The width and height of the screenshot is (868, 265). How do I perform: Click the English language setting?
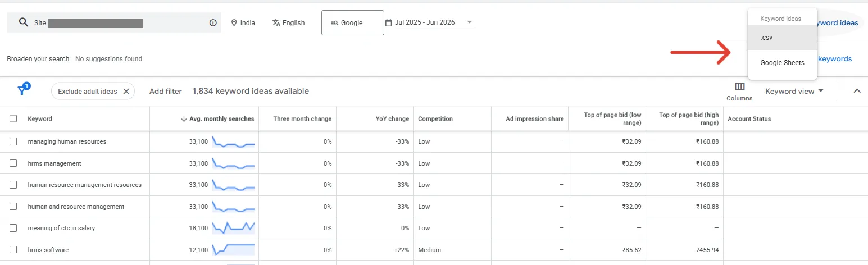289,23
